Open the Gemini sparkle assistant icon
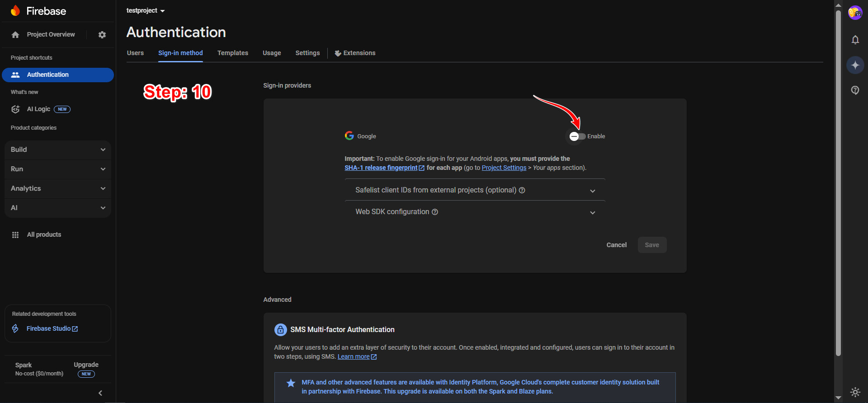 pyautogui.click(x=855, y=65)
